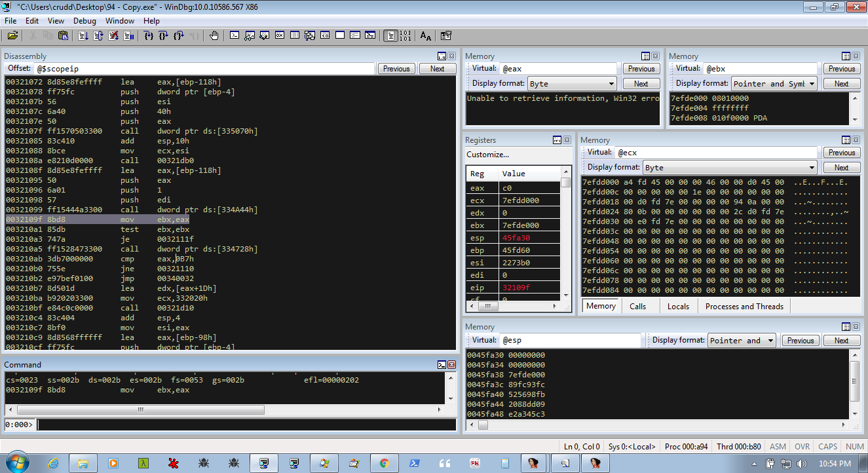Expand Display format dropdown in @ecx Memory

tap(730, 168)
